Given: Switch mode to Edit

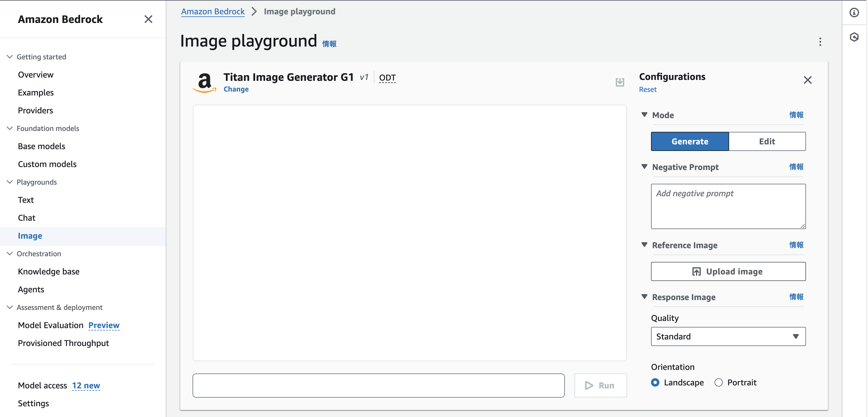Looking at the screenshot, I should [767, 141].
